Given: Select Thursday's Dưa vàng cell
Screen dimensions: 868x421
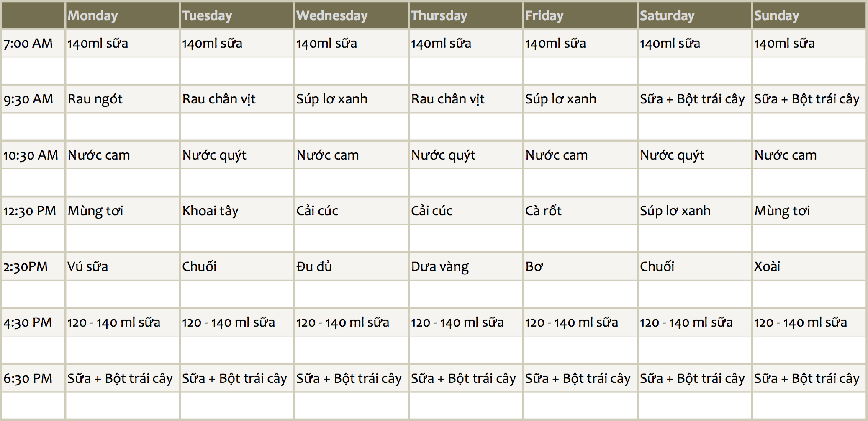Looking at the screenshot, I should pyautogui.click(x=466, y=266).
